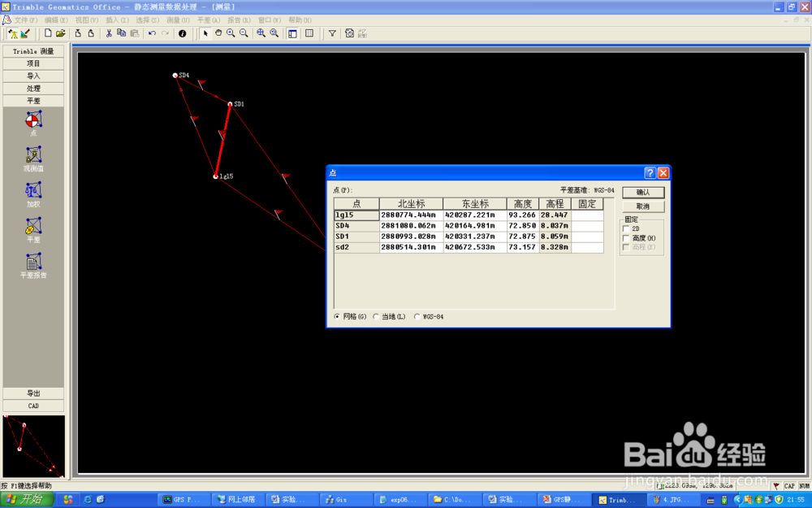
Task: Expand the 导入 sidebar section
Action: [33, 76]
